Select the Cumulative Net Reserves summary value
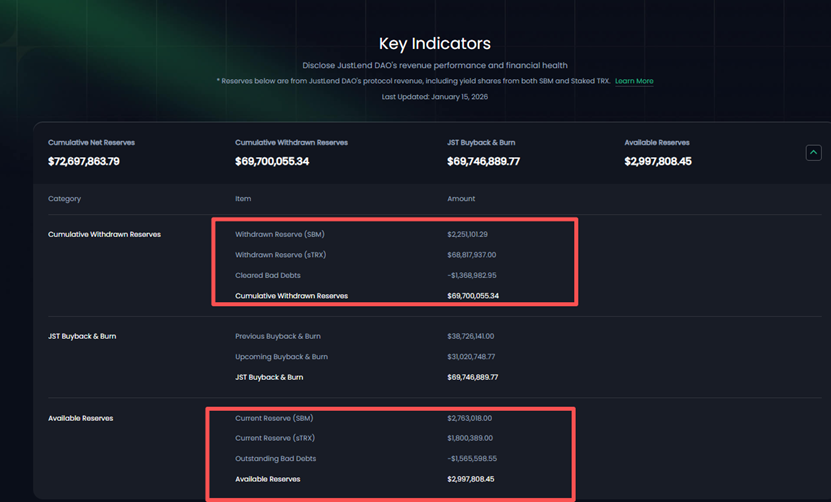This screenshot has width=831, height=502. (84, 161)
